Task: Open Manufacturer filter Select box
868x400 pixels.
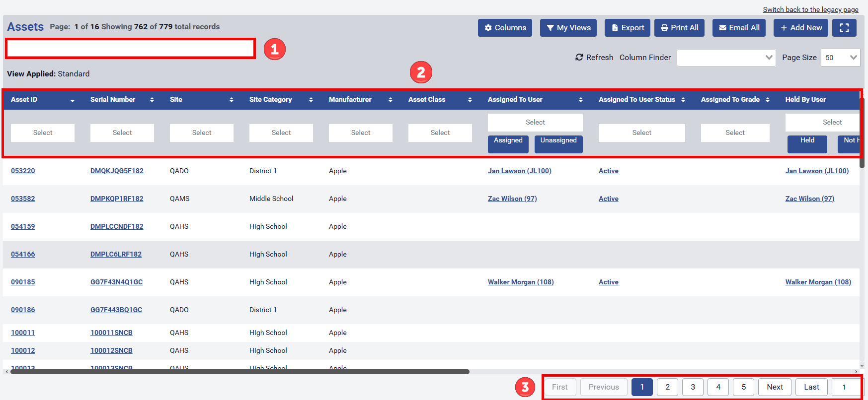Action: tap(361, 133)
